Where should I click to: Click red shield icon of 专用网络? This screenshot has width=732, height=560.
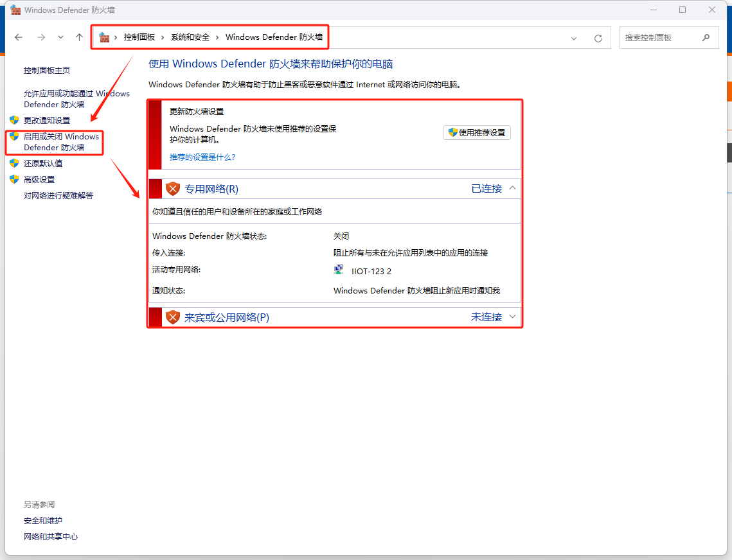173,189
